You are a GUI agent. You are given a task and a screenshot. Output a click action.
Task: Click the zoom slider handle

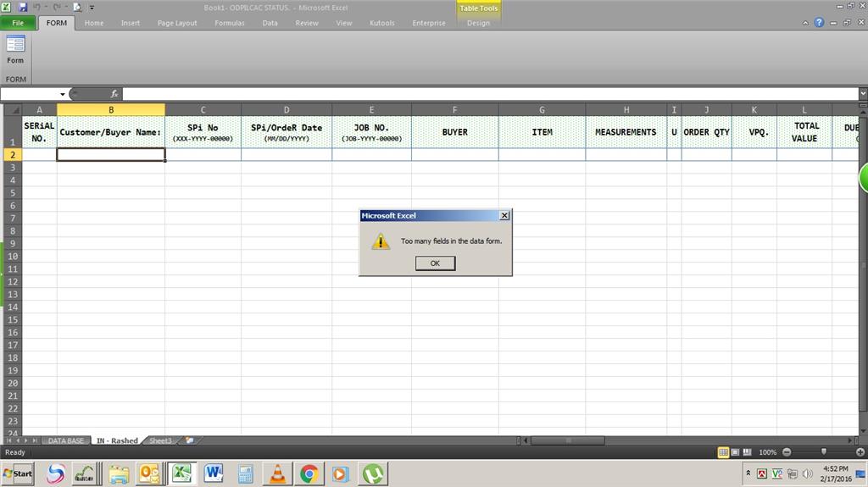(x=824, y=452)
